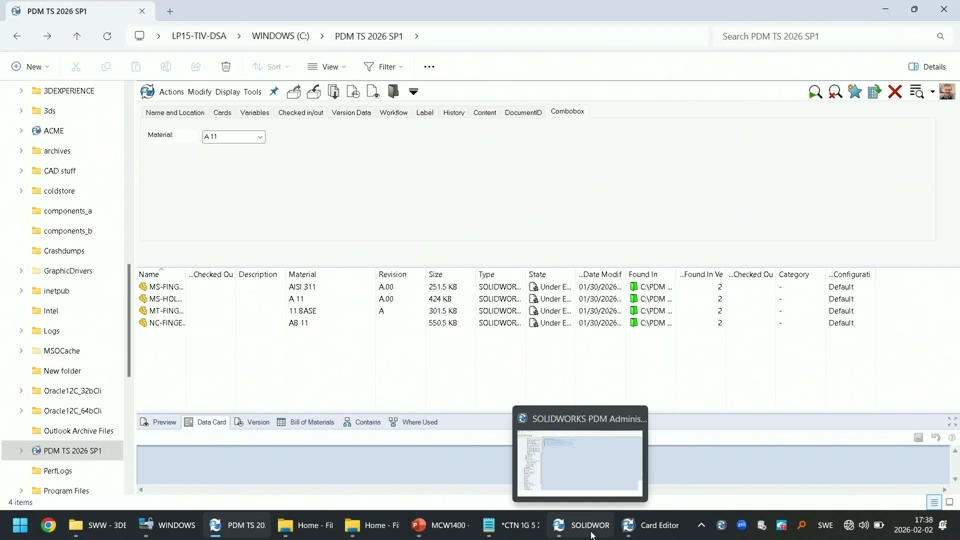Screen dimensions: 960x540
Task: Click the Up one level arrow
Action: tap(77, 36)
